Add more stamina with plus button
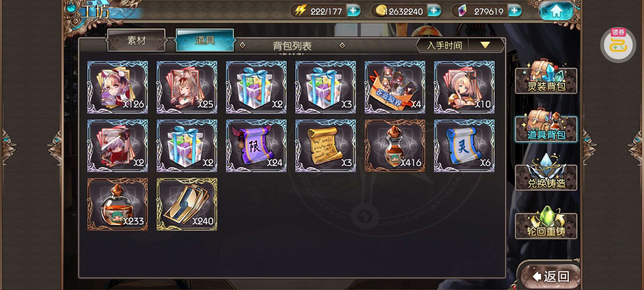Image resolution: width=644 pixels, height=290 pixels. point(353,11)
